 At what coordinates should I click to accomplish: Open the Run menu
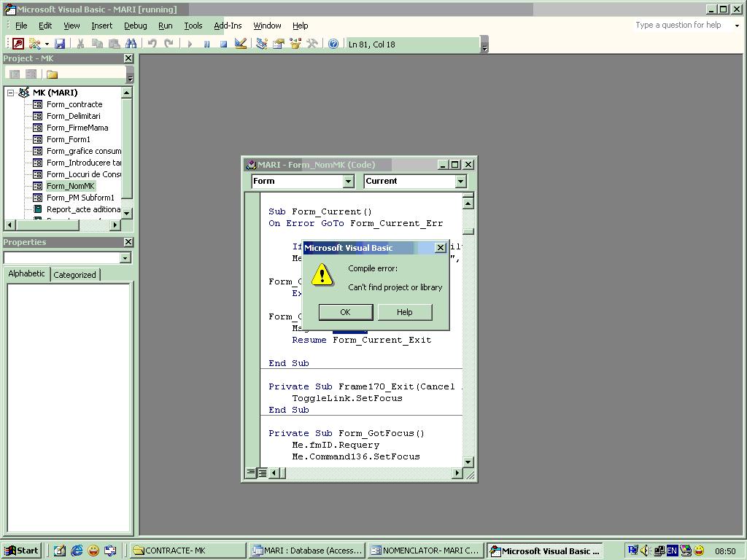pyautogui.click(x=166, y=26)
